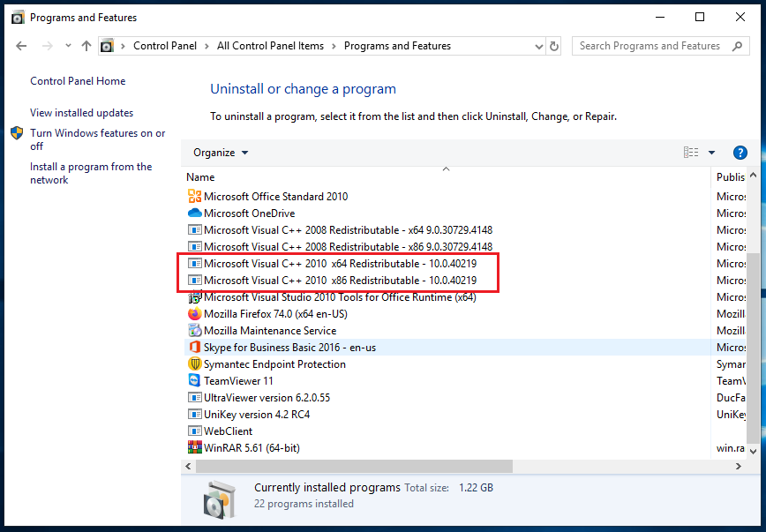
Task: Open Install a program from the network
Action: point(91,173)
